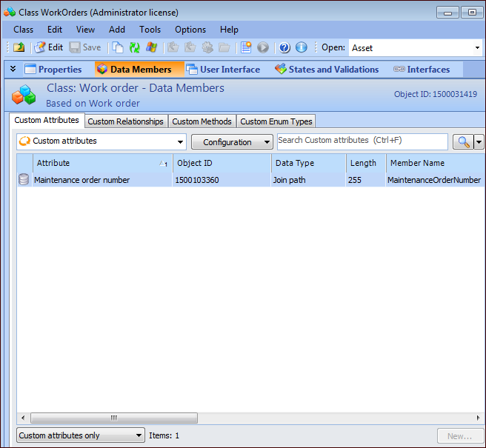486x448 pixels.
Task: Click the greyed gear play icon
Action: pos(207,47)
